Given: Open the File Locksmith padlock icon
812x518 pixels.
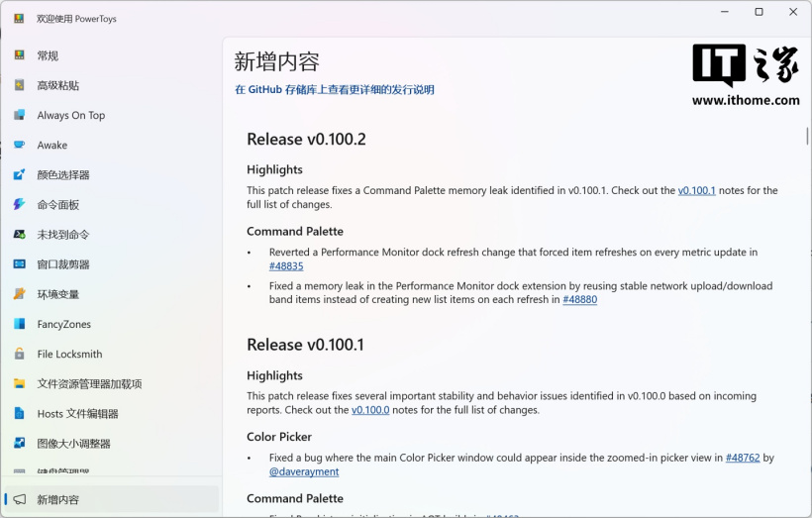Looking at the screenshot, I should tap(19, 354).
